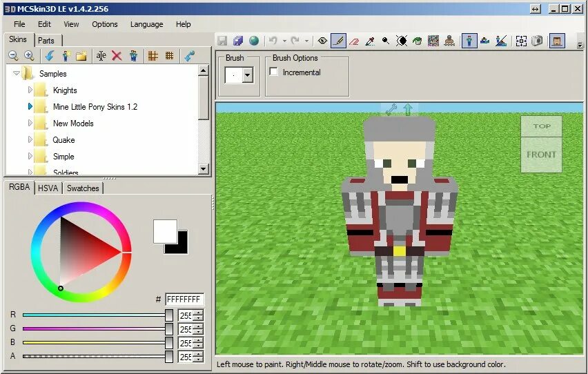588x374 pixels.
Task: Switch to the Swatches tab
Action: click(x=83, y=188)
